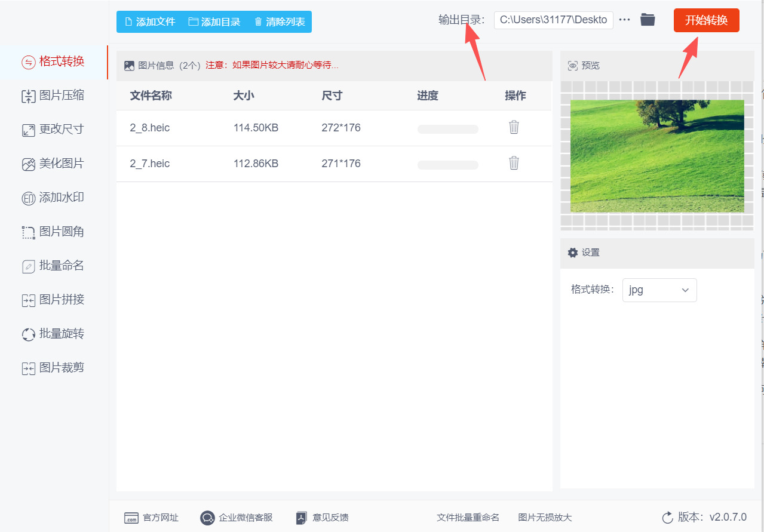764x532 pixels.
Task: Click the 图片圆角 rounded corner icon
Action: click(x=29, y=232)
